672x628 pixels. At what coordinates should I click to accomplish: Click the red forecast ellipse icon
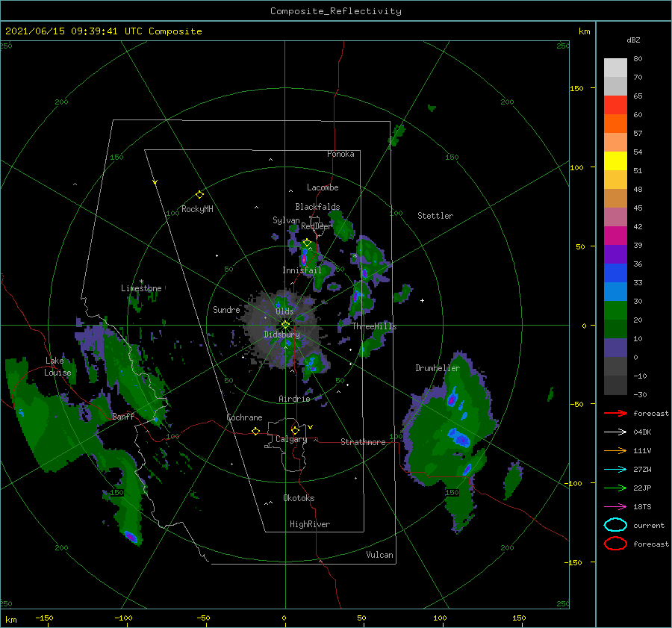pos(615,544)
